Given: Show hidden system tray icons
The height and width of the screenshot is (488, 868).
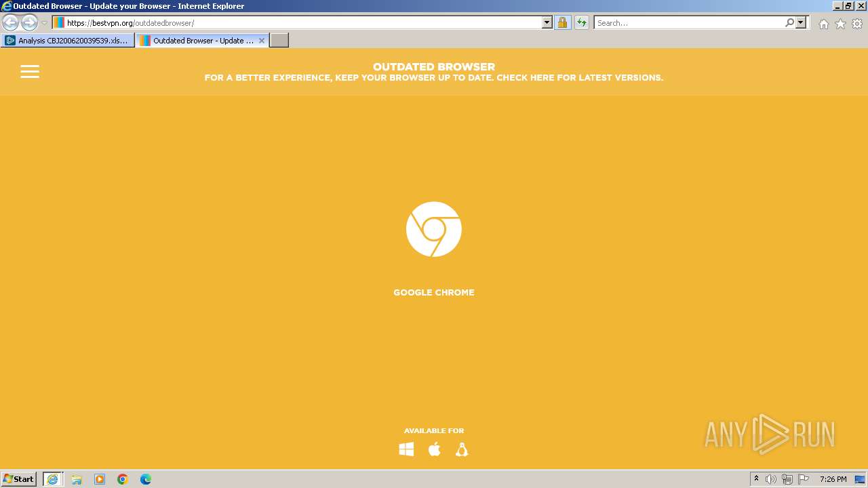Looking at the screenshot, I should 757,479.
